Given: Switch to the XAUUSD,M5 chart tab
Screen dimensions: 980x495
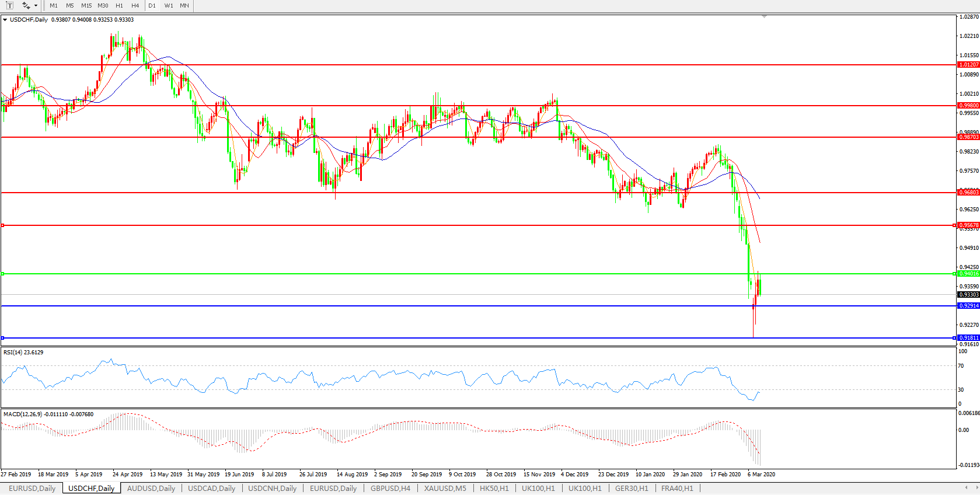Looking at the screenshot, I should (x=445, y=489).
